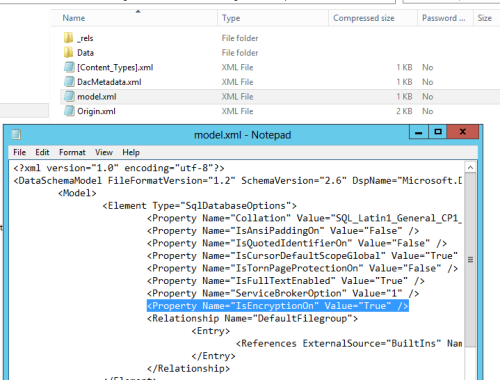
Task: Open the Format menu in Notepad
Action: pyautogui.click(x=72, y=152)
